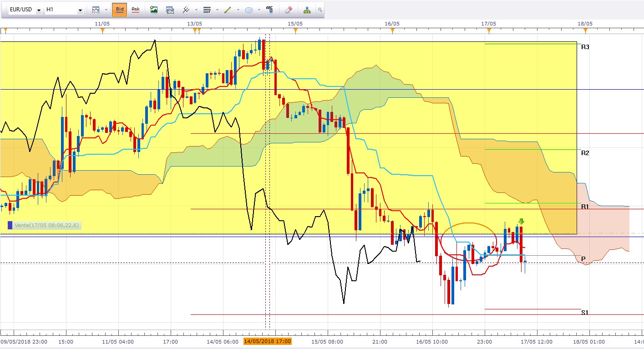This screenshot has width=644, height=349.
Task: Click the green hierarchy tree icon
Action: (x=307, y=10)
